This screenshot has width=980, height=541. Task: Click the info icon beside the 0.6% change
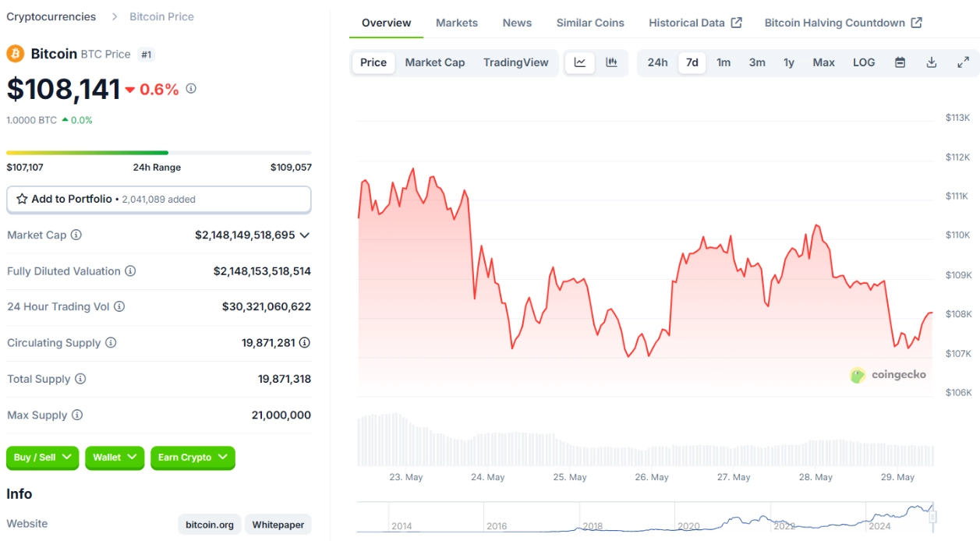click(191, 89)
